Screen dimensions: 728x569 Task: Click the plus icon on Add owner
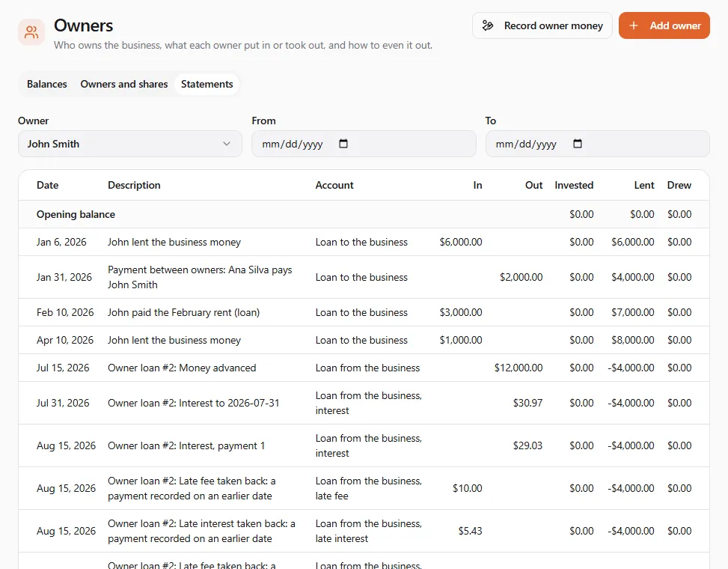point(633,25)
